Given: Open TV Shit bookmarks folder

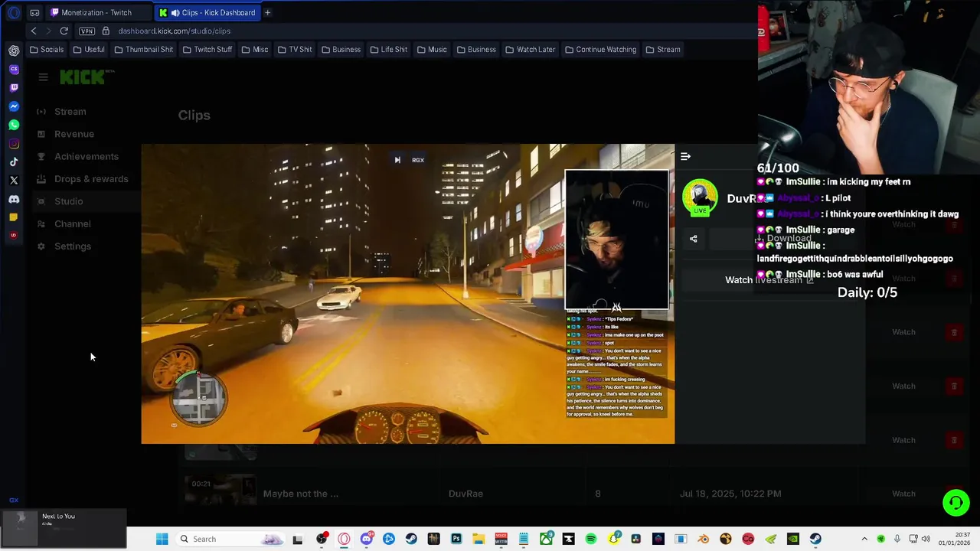Looking at the screenshot, I should pos(295,50).
